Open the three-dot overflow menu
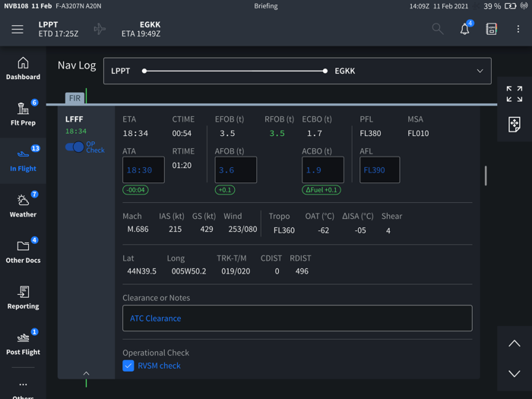The image size is (532, 399). pos(518,29)
